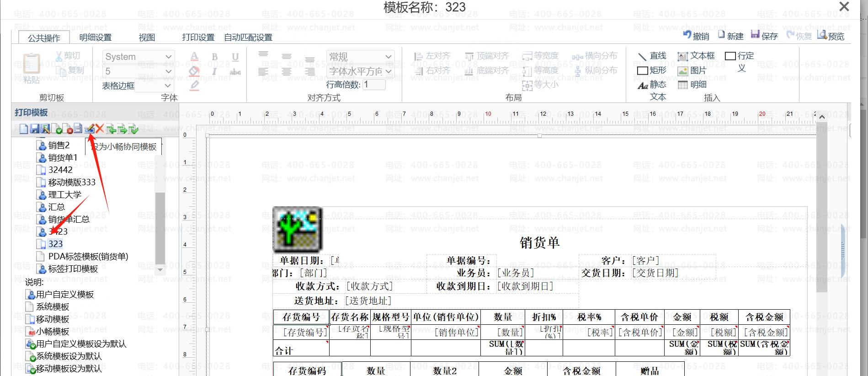Click the save template floppy disk icon
868x376 pixels.
click(35, 129)
